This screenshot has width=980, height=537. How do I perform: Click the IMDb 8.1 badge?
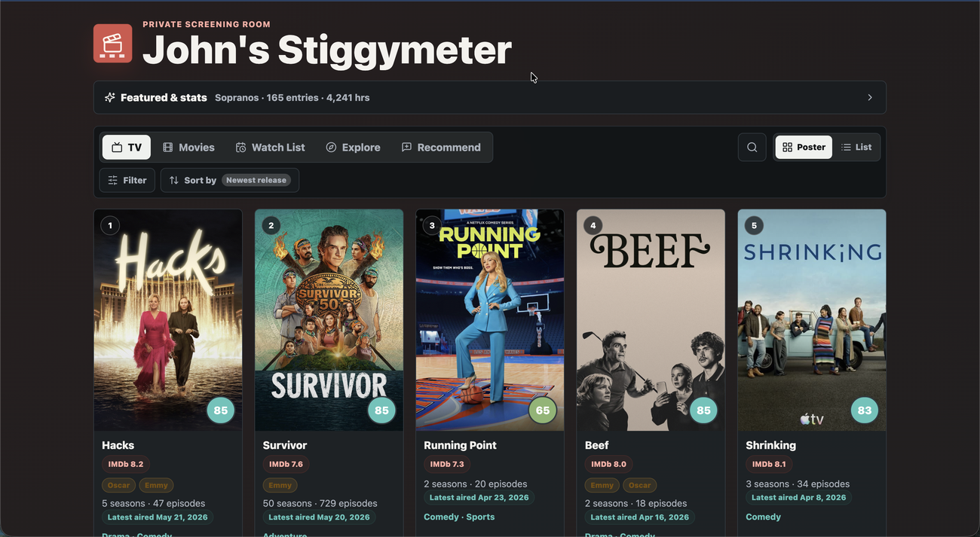769,465
